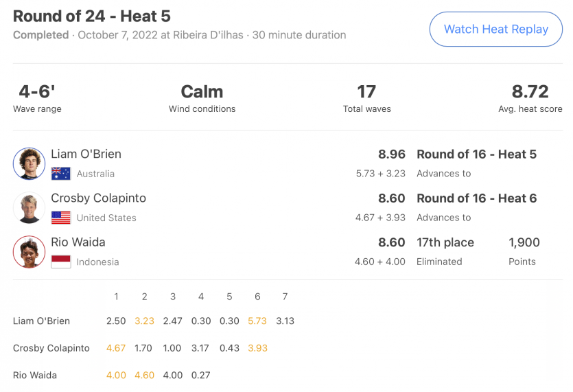Viewport: 573px width, 392px height.
Task: Click the Indonesia flag icon
Action: point(61,262)
